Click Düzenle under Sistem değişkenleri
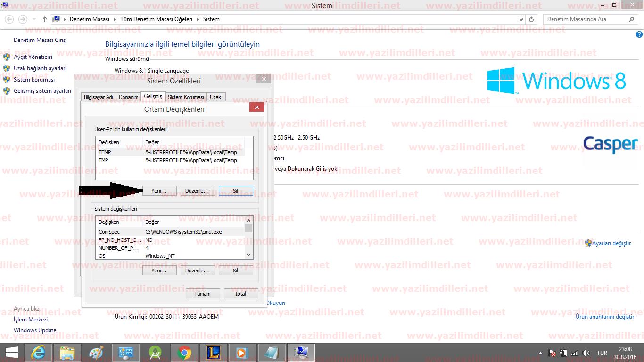 [197, 271]
